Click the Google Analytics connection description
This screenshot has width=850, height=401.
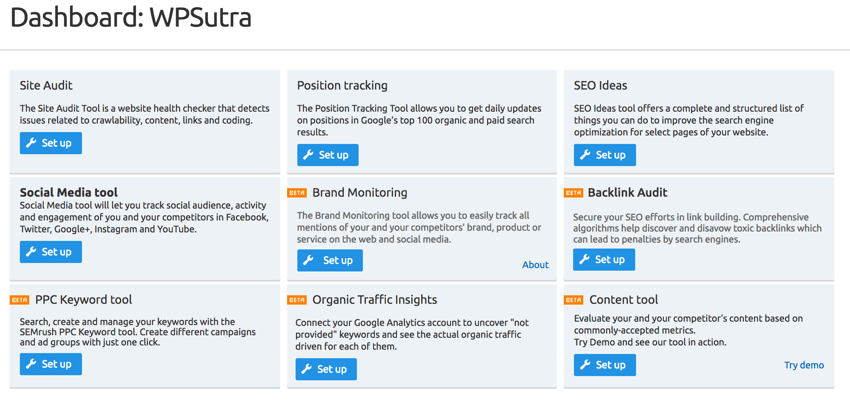412,334
